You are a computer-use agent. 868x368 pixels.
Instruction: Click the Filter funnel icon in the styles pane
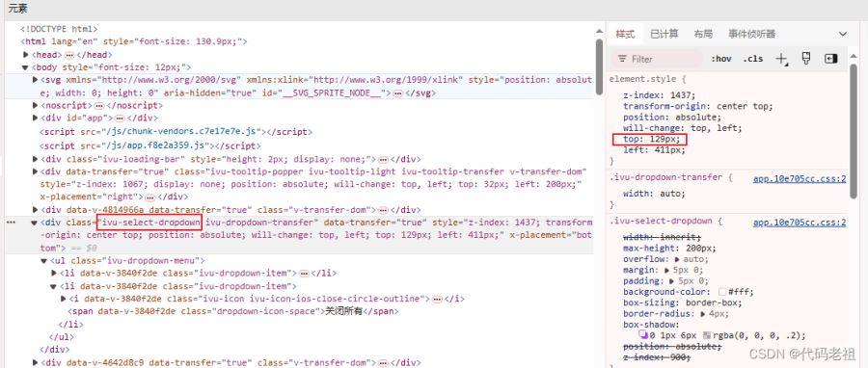tap(622, 59)
